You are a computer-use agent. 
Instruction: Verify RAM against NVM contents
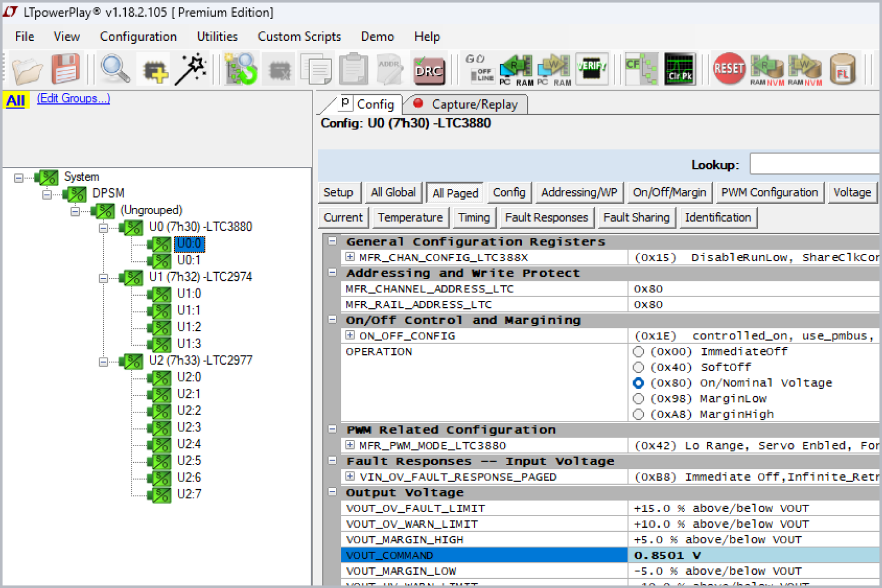coord(592,69)
